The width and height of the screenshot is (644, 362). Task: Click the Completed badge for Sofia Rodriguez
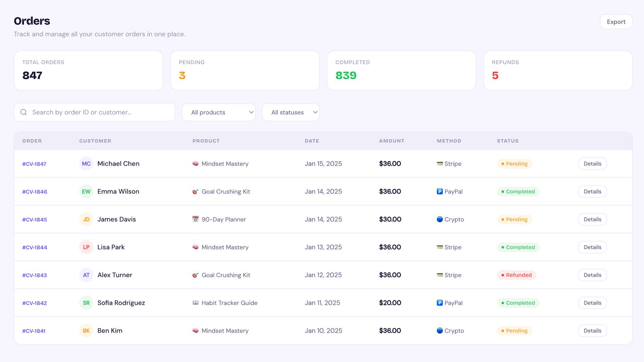518,303
